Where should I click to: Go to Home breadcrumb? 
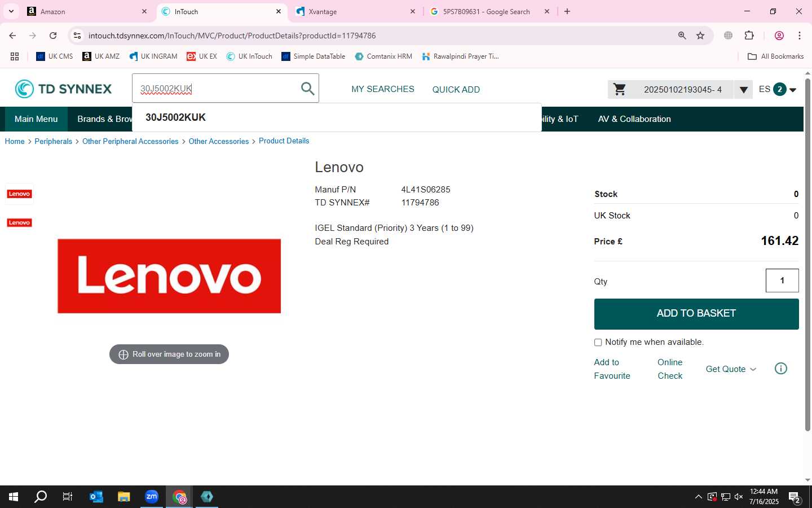(x=15, y=141)
